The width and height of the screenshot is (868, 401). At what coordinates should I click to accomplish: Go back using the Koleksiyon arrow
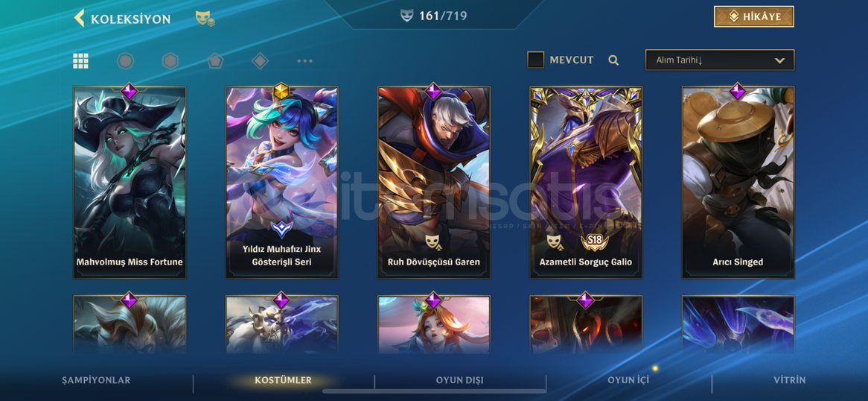tap(80, 18)
